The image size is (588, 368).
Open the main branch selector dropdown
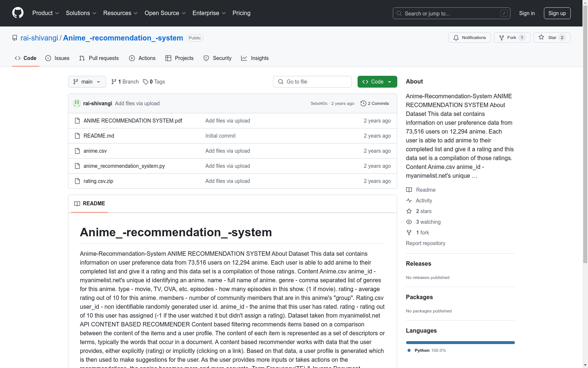click(x=87, y=82)
